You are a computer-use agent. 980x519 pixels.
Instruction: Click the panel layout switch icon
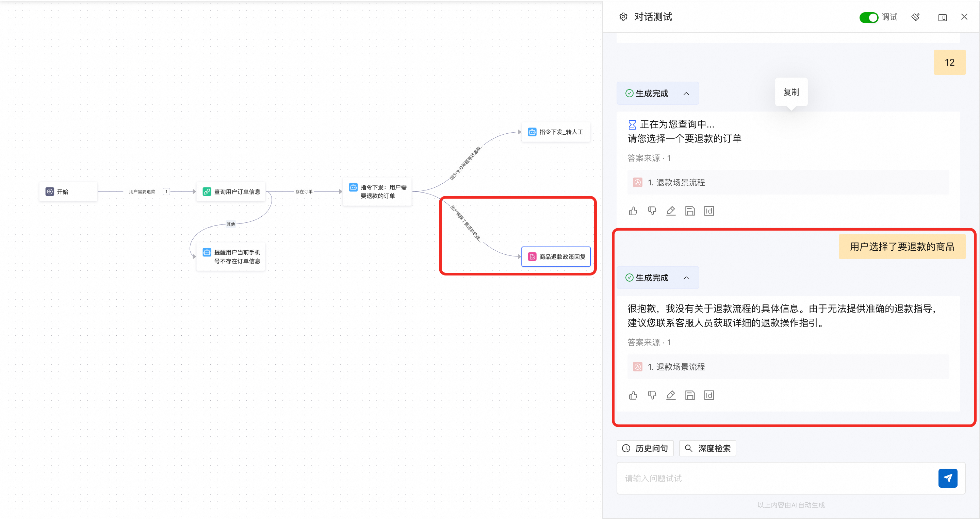click(942, 17)
